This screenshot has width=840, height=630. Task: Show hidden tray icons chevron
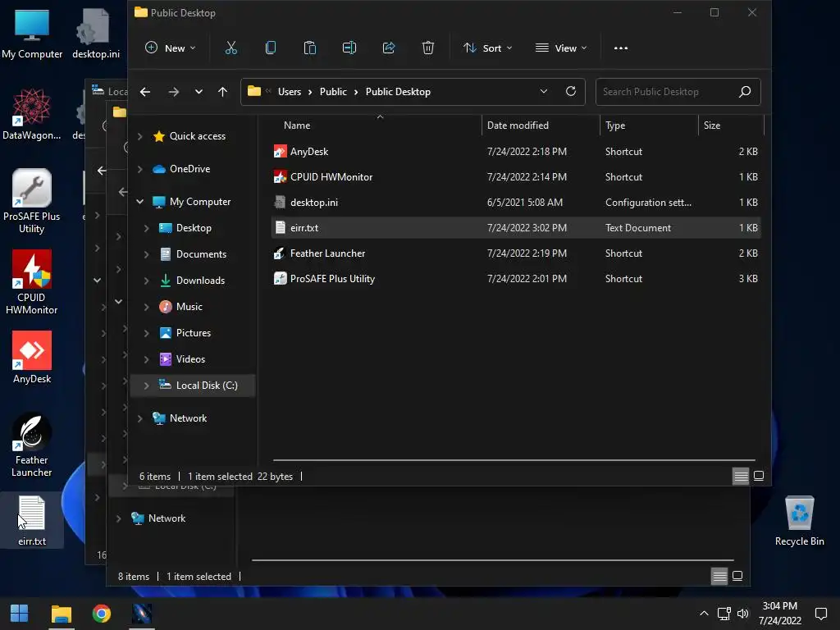[704, 614]
